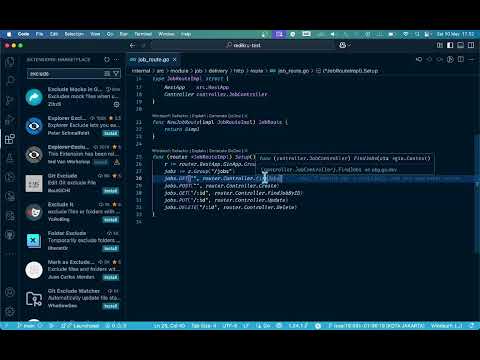Expand editor more actions ellipsis menu
The width and height of the screenshot is (480, 360).
pyautogui.click(x=471, y=59)
